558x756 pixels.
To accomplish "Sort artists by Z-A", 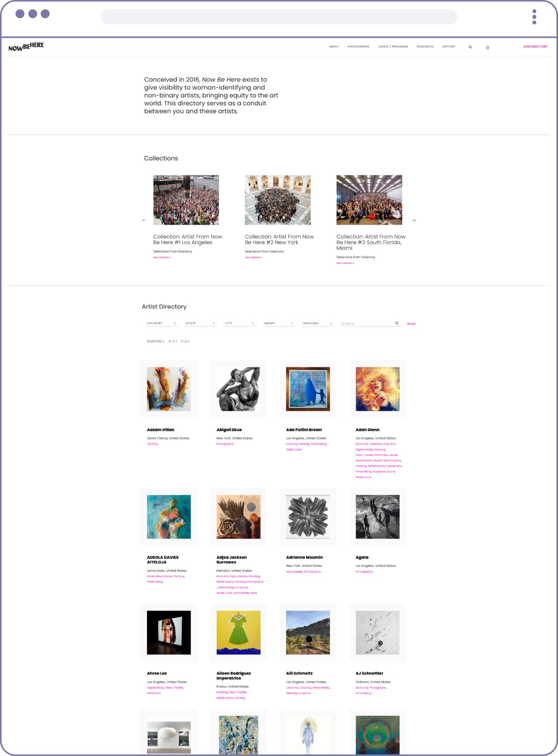I will pyautogui.click(x=185, y=342).
